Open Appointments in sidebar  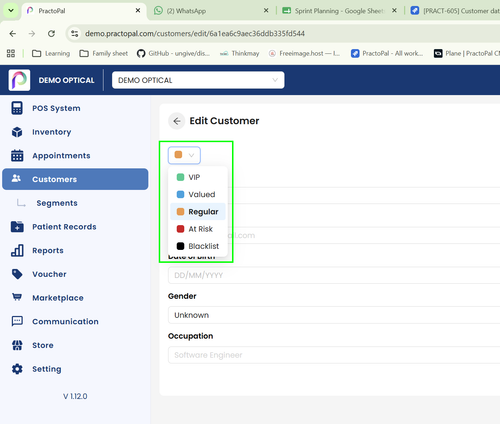point(75,156)
